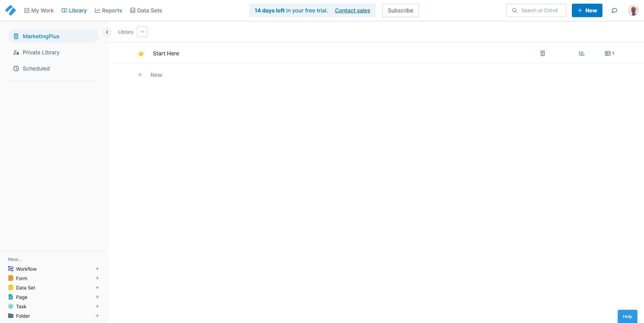The height and width of the screenshot is (323, 644).
Task: Add a new Workflow with plus icon
Action: pyautogui.click(x=97, y=269)
